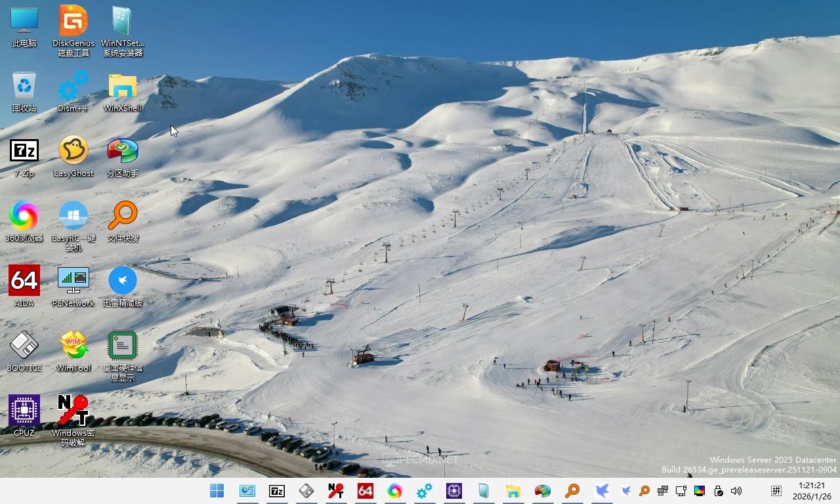Open 分区助手 partition assistant
The width and height of the screenshot is (840, 504).
[x=122, y=149]
